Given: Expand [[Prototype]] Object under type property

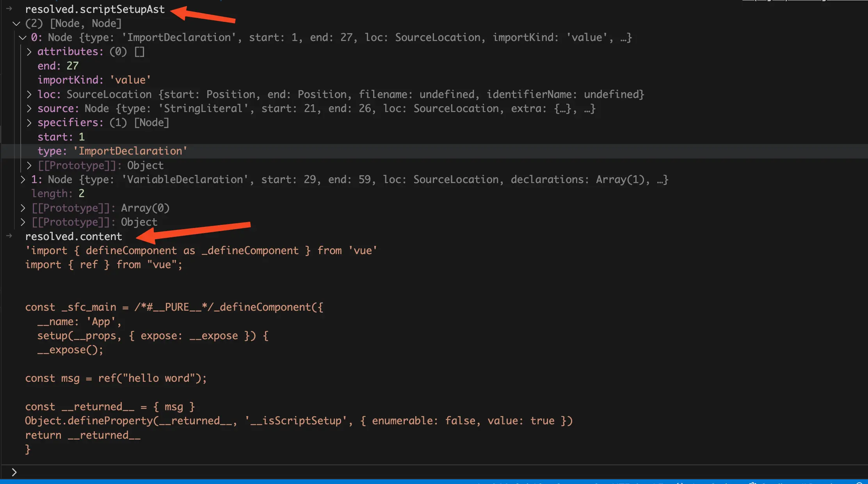Looking at the screenshot, I should pos(29,165).
